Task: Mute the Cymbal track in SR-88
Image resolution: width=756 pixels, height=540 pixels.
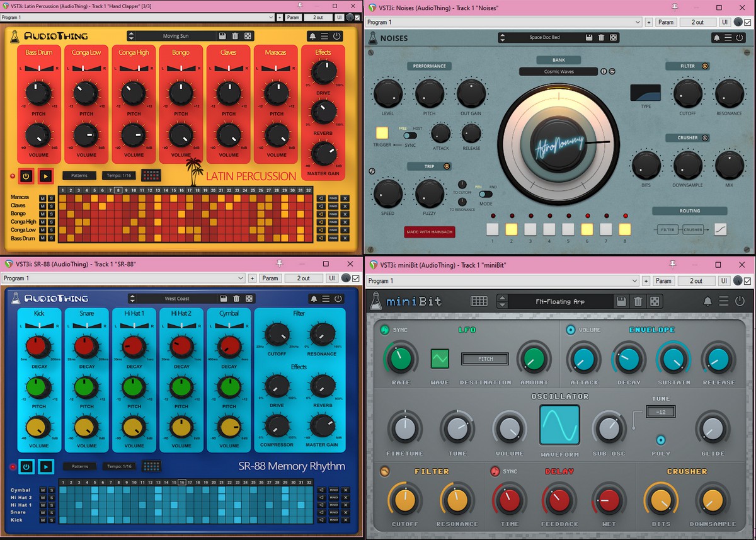Action: 43,490
